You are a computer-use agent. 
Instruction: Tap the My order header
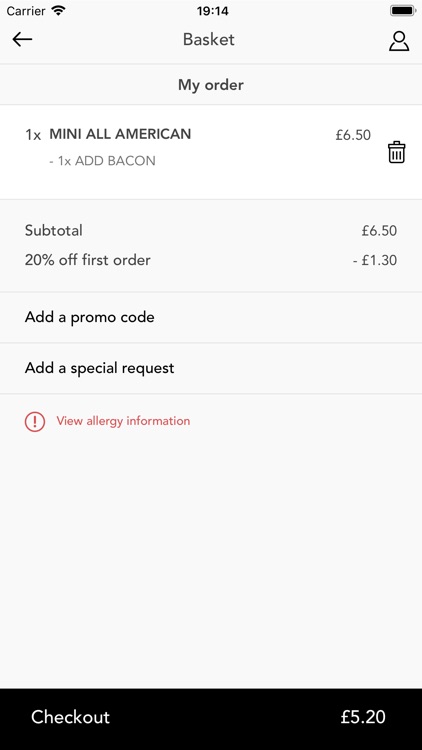tap(211, 85)
